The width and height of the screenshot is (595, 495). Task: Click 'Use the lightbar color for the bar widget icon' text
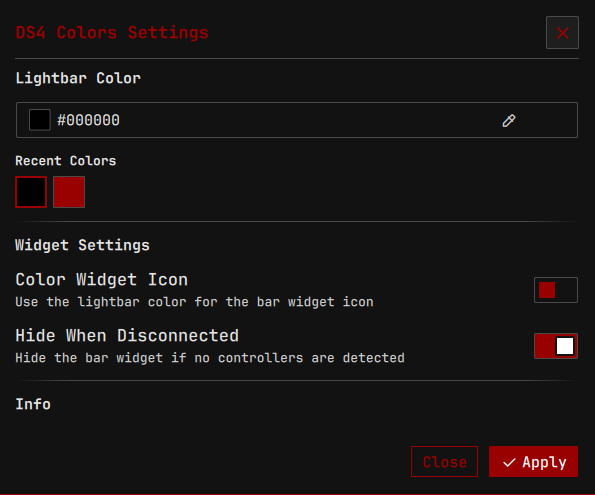tap(194, 302)
